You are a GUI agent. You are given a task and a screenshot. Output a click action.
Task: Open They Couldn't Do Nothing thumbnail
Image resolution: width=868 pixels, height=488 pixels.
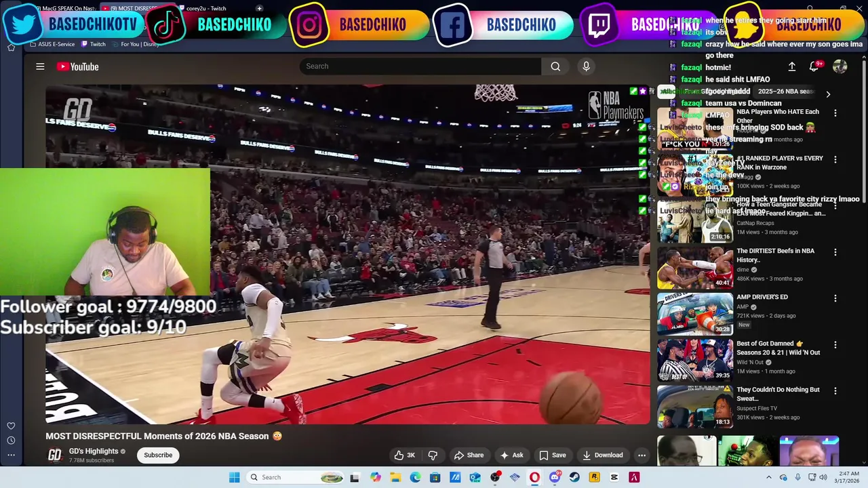(695, 407)
